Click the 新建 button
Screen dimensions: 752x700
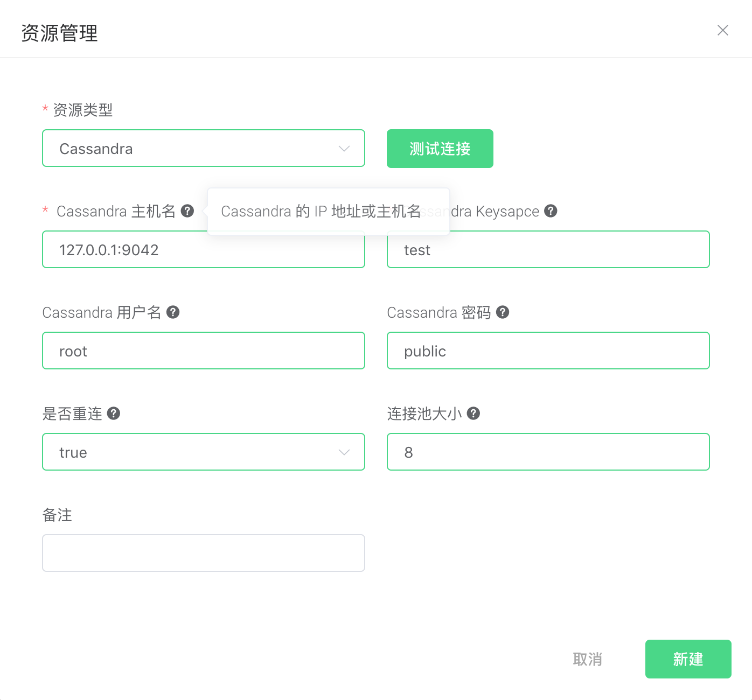point(688,659)
